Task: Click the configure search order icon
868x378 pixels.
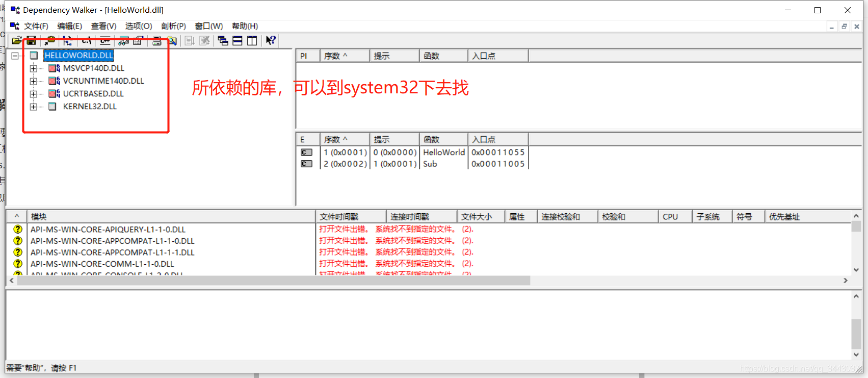Action: coord(172,41)
